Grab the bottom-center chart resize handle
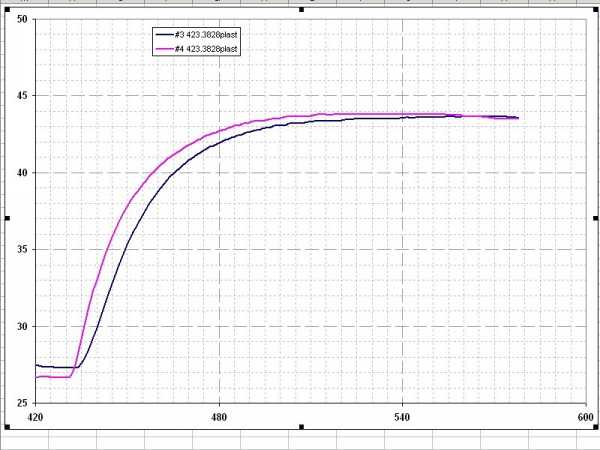Screen dimensions: 600x450 coord(302,426)
